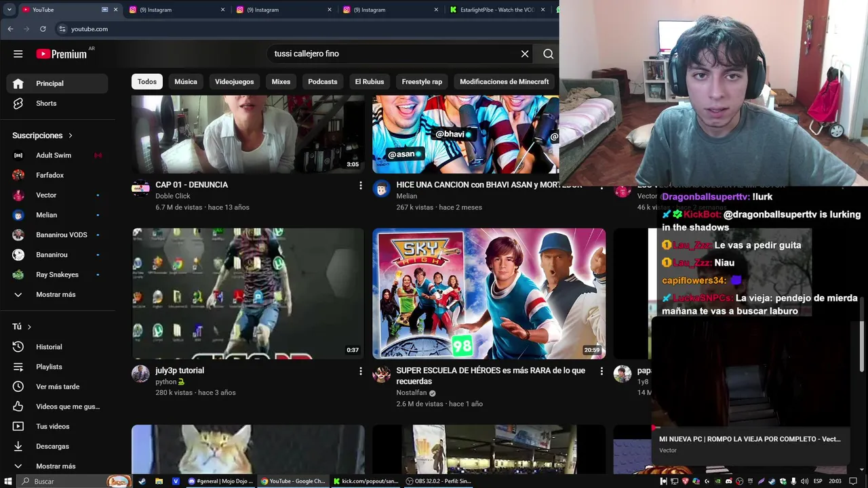Select the Videojuegos filter chip
868x488 pixels.
point(235,81)
